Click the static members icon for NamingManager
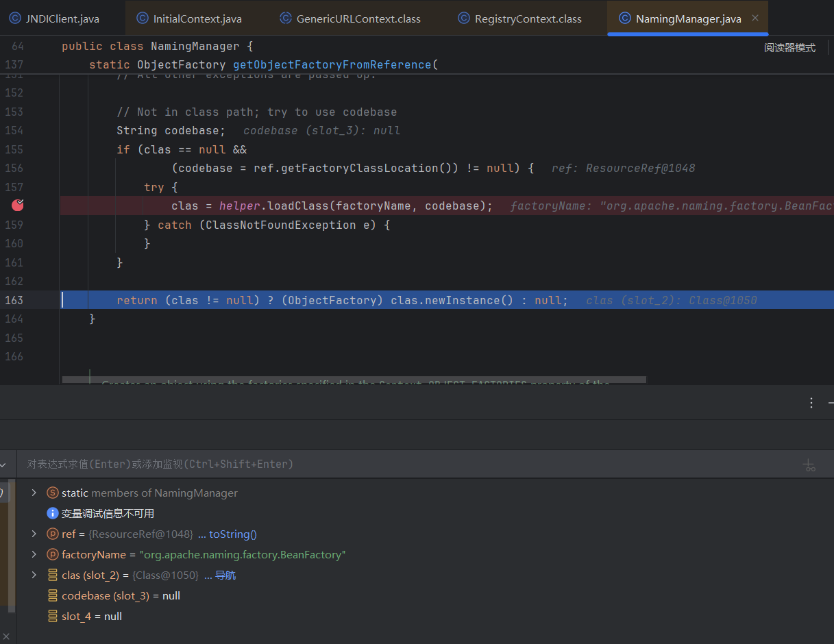The width and height of the screenshot is (834, 644). (52, 493)
